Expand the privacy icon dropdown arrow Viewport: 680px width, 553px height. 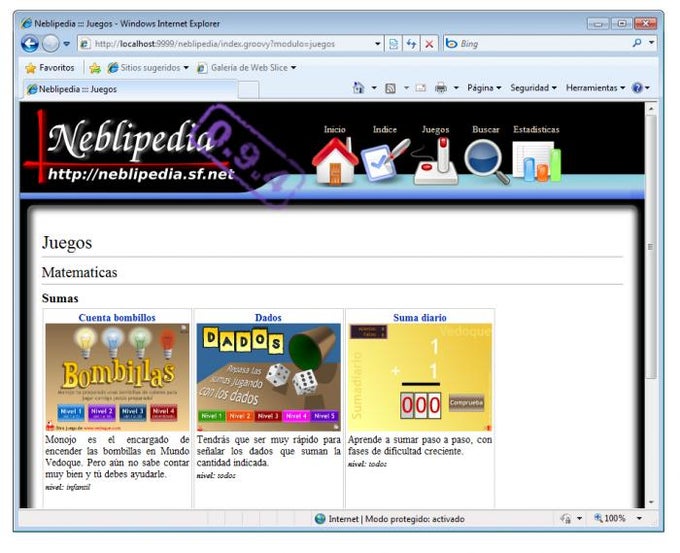579,519
